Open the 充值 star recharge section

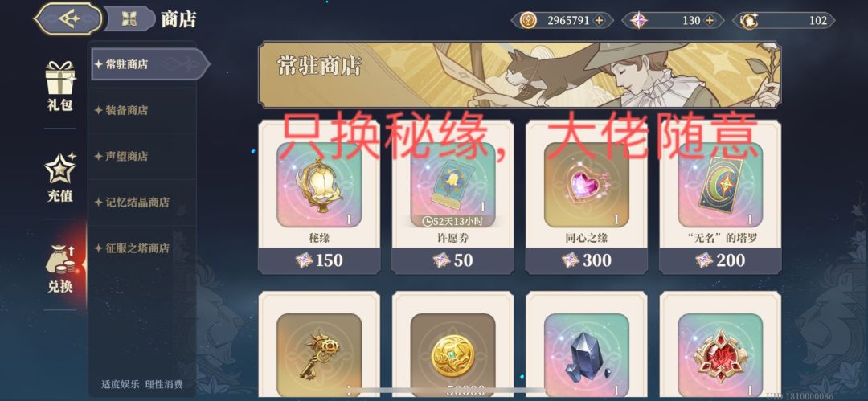pyautogui.click(x=59, y=178)
